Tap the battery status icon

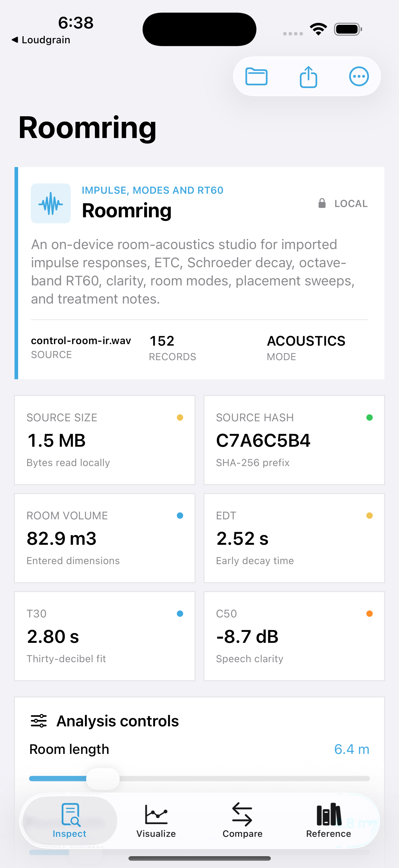tap(348, 29)
